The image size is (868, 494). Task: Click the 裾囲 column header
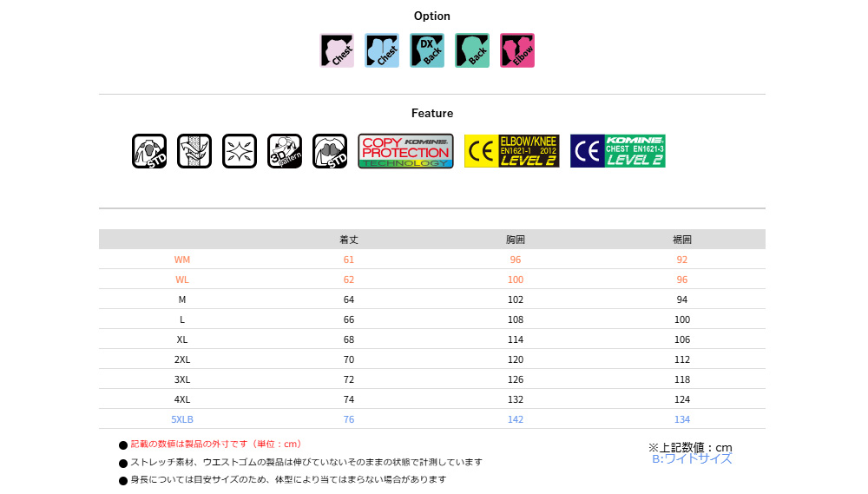click(682, 240)
